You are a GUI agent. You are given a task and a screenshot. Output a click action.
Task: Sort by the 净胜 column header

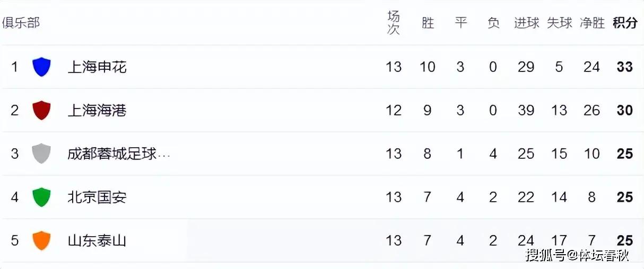592,23
